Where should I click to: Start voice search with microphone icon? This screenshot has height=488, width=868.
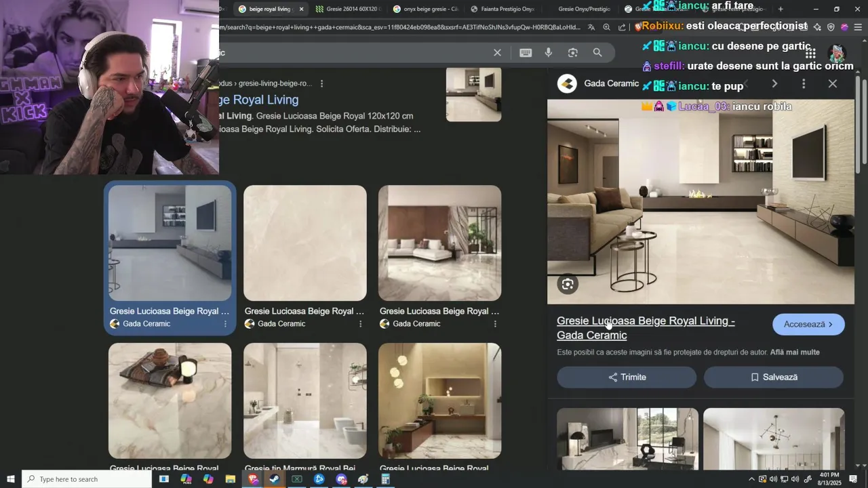pyautogui.click(x=549, y=53)
